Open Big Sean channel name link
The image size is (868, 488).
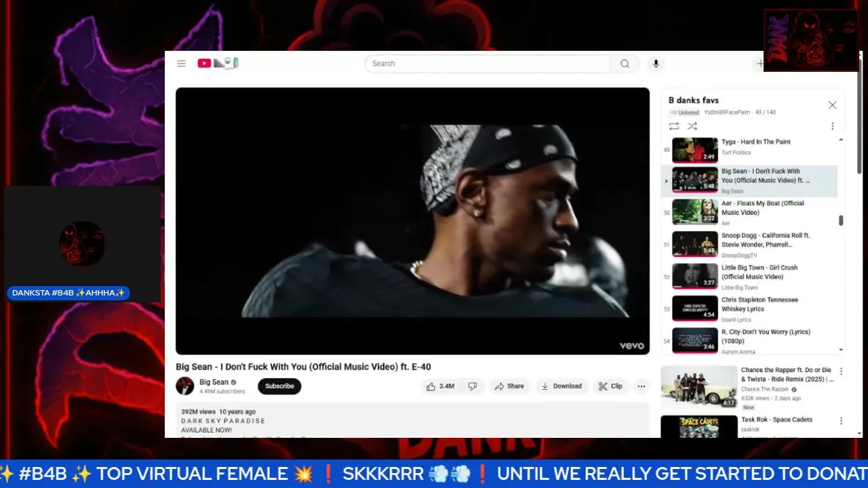(214, 382)
